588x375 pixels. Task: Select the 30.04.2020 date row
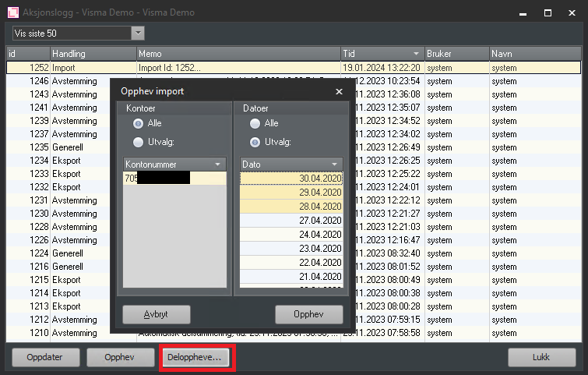[x=291, y=179]
